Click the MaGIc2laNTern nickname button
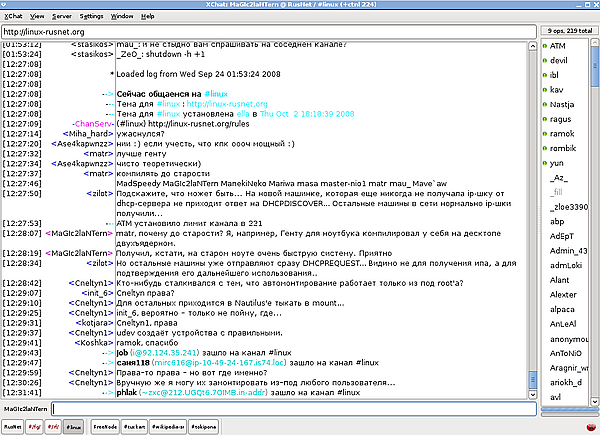The image size is (600, 435). pos(25,408)
